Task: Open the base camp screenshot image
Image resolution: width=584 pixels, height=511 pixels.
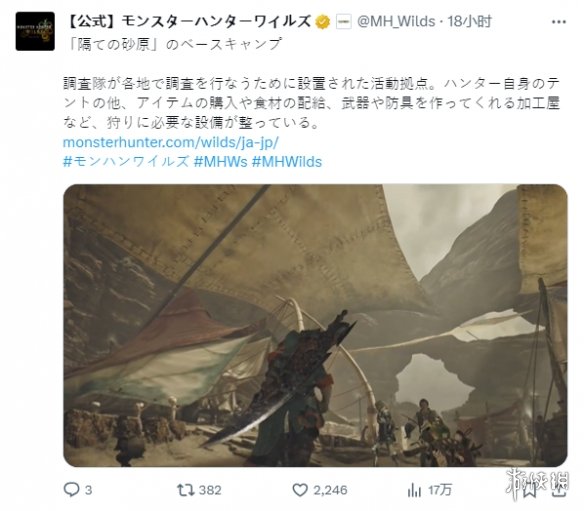Action: tap(315, 325)
